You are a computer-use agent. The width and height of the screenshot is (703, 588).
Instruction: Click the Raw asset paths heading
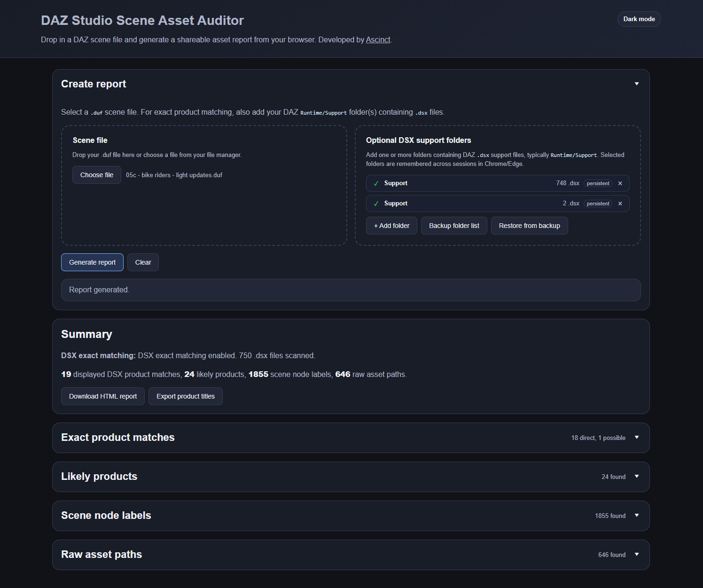pyautogui.click(x=102, y=555)
